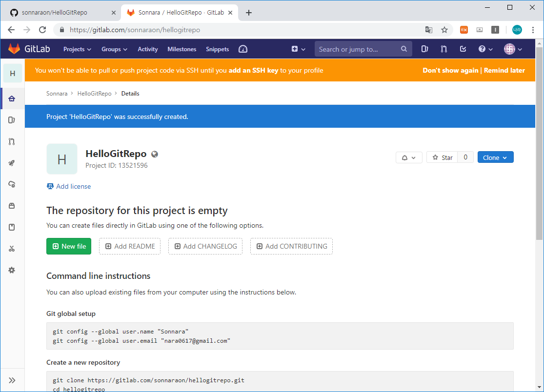Open Snippets in top navigation
The image size is (544, 392).
pos(217,49)
